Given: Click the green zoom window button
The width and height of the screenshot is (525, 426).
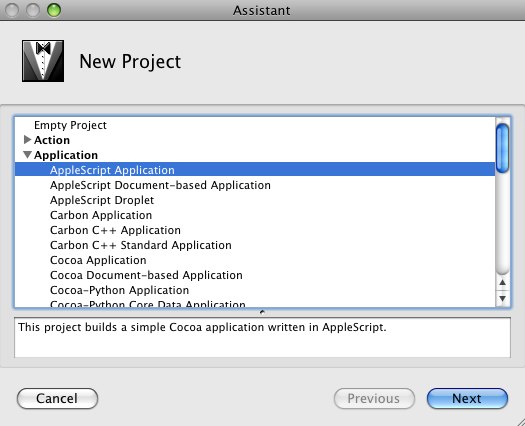Looking at the screenshot, I should [x=54, y=10].
